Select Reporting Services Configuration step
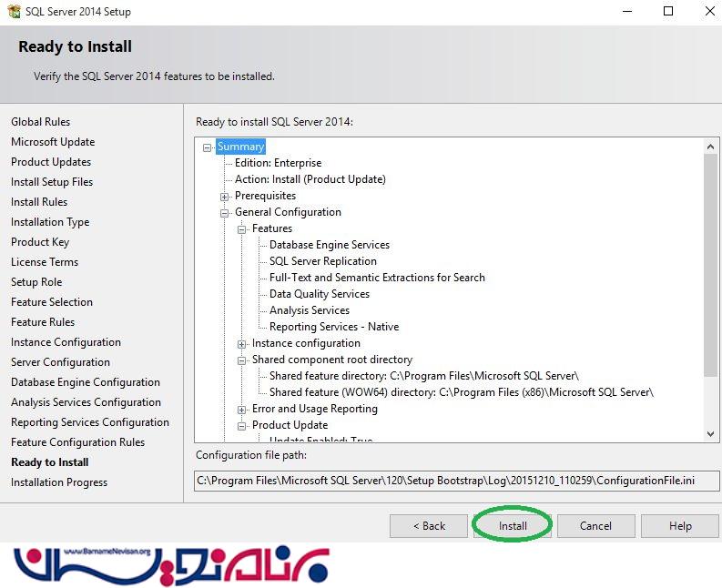 (90, 422)
